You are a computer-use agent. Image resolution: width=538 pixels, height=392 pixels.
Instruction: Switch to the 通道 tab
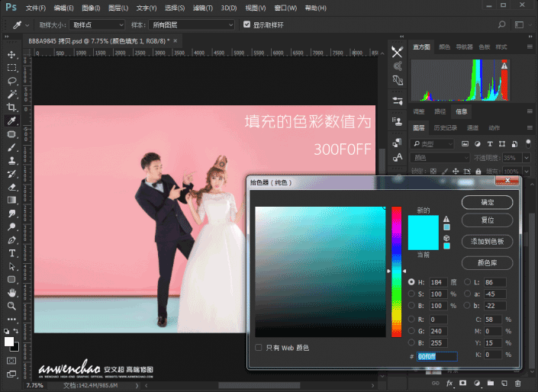[x=473, y=128]
